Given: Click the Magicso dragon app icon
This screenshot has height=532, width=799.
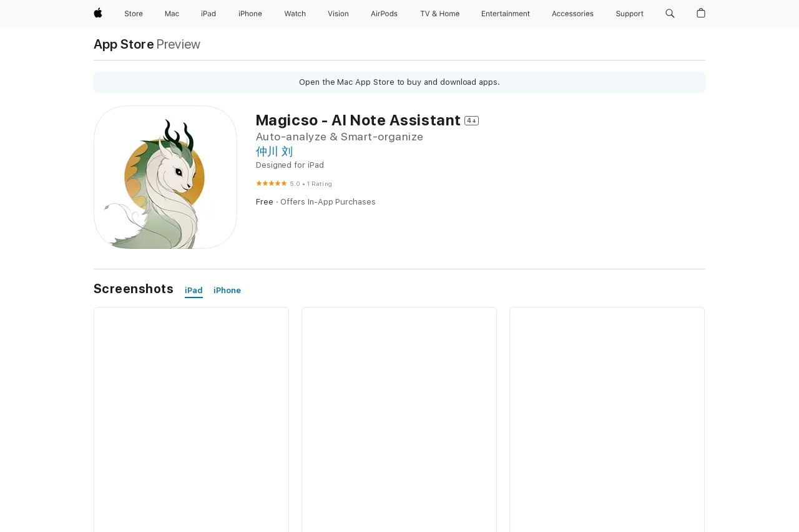Looking at the screenshot, I should (165, 177).
